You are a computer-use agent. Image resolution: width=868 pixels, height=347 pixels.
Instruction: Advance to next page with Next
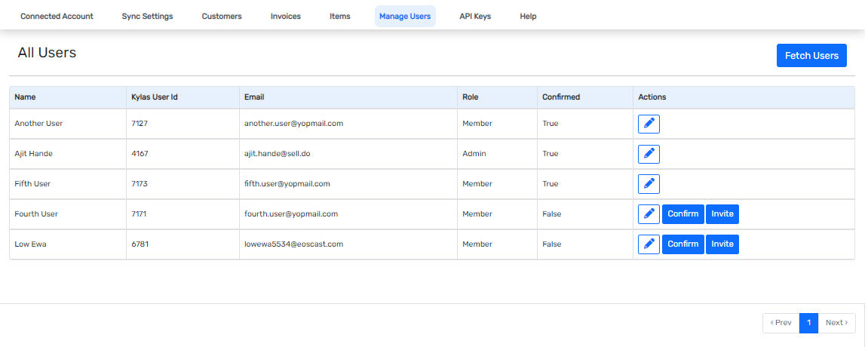pyautogui.click(x=836, y=323)
